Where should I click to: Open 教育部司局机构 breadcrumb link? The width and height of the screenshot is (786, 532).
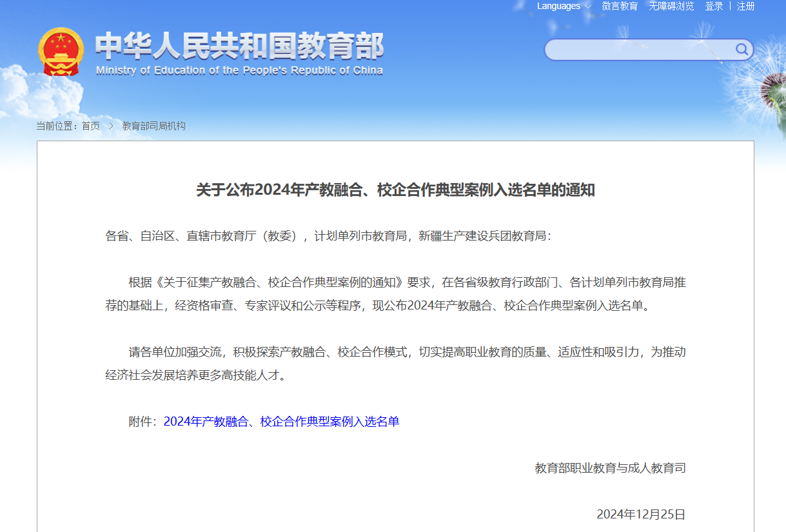[153, 126]
